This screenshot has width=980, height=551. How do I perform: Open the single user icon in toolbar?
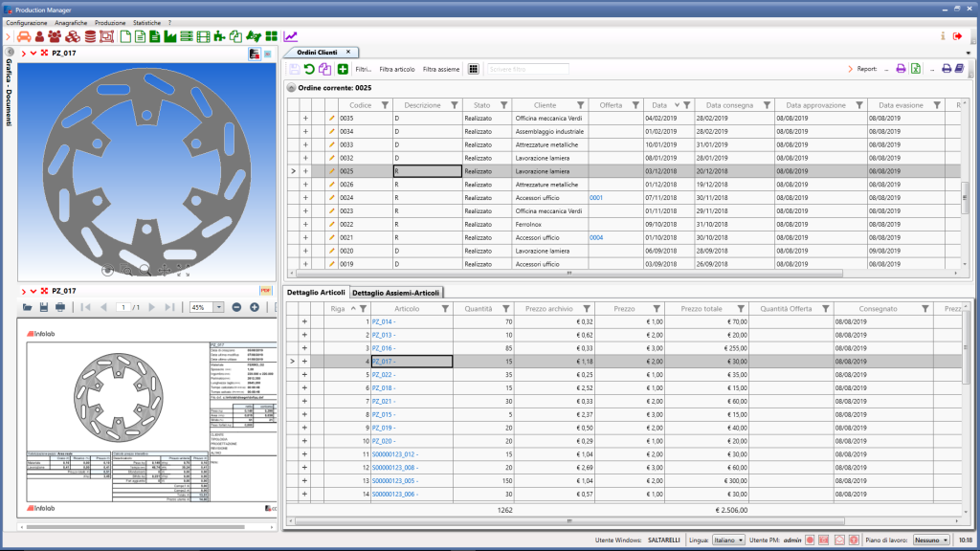tap(39, 37)
